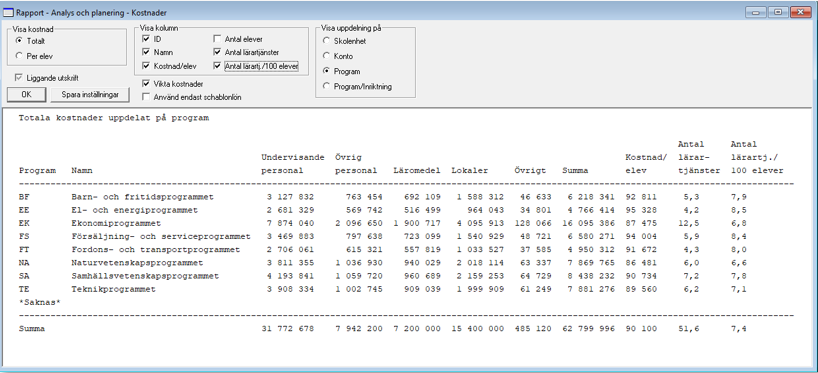Select the Program/Inriktning breakdown option

click(326, 87)
